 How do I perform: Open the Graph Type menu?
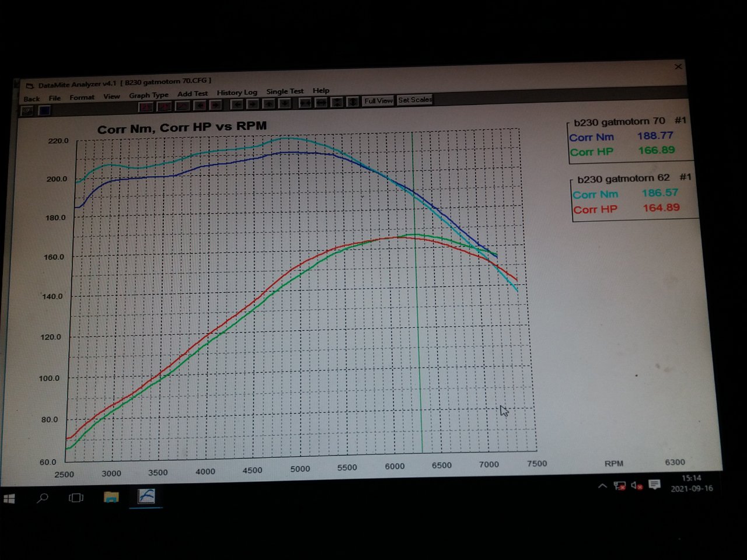click(148, 95)
